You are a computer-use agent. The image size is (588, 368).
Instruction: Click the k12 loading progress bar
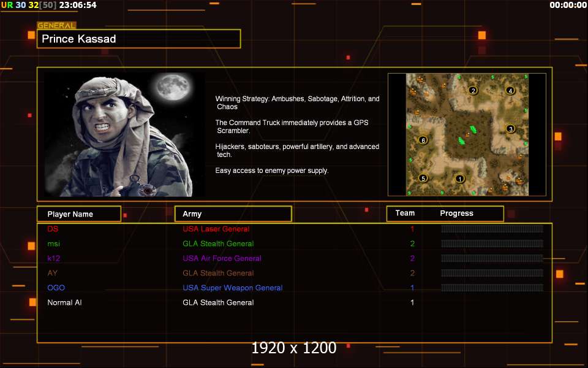point(492,258)
